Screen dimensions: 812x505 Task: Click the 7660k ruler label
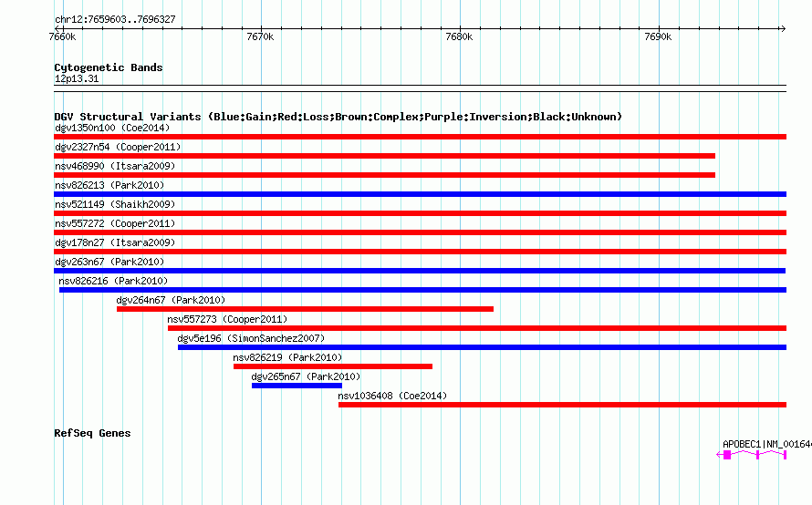tap(62, 36)
